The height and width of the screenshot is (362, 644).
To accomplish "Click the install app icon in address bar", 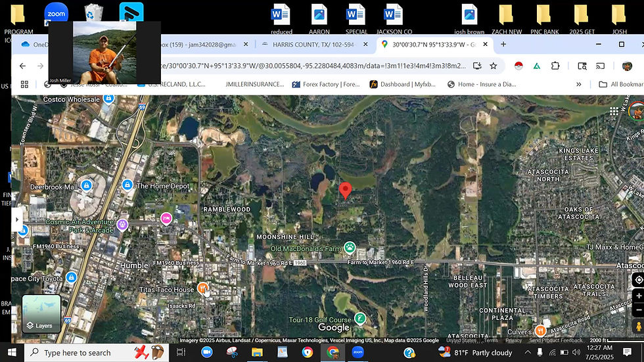I will point(477,66).
